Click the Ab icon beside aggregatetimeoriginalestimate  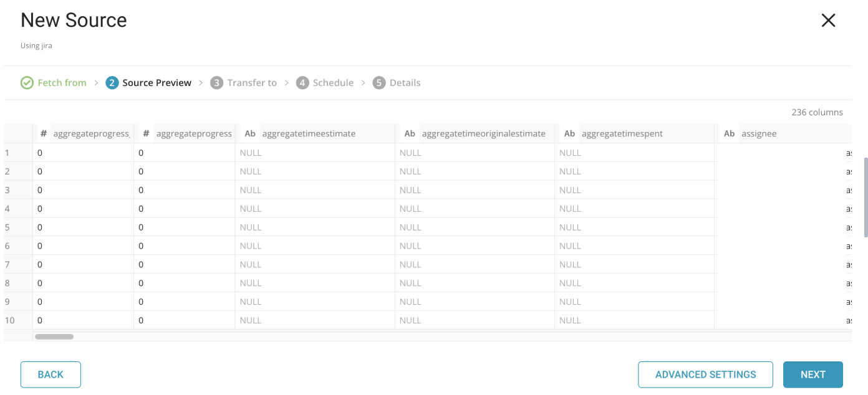click(x=410, y=133)
